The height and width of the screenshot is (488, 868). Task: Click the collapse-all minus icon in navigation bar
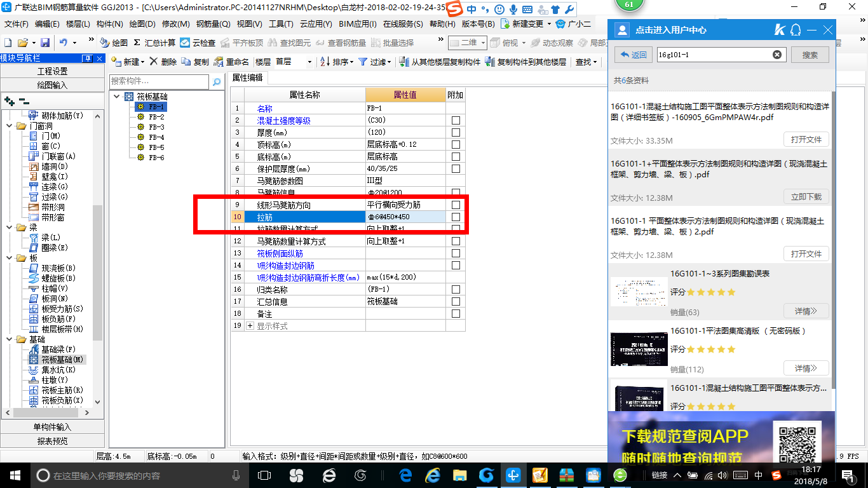[x=24, y=101]
